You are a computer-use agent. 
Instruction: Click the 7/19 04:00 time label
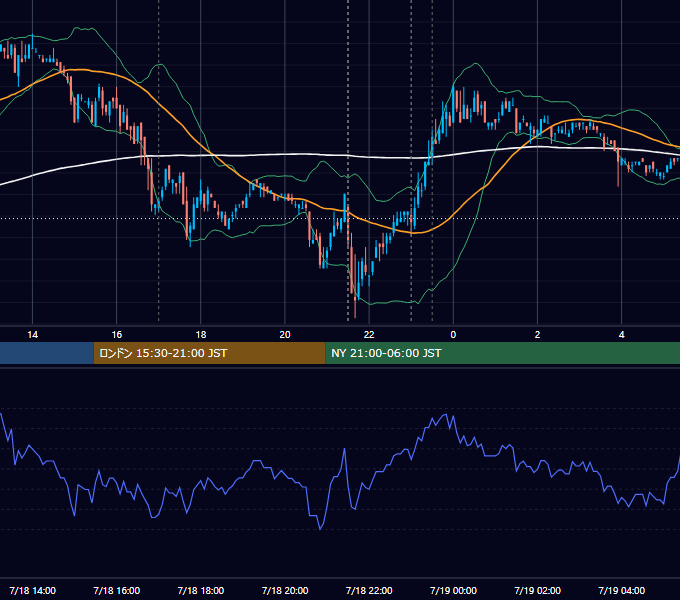click(621, 590)
